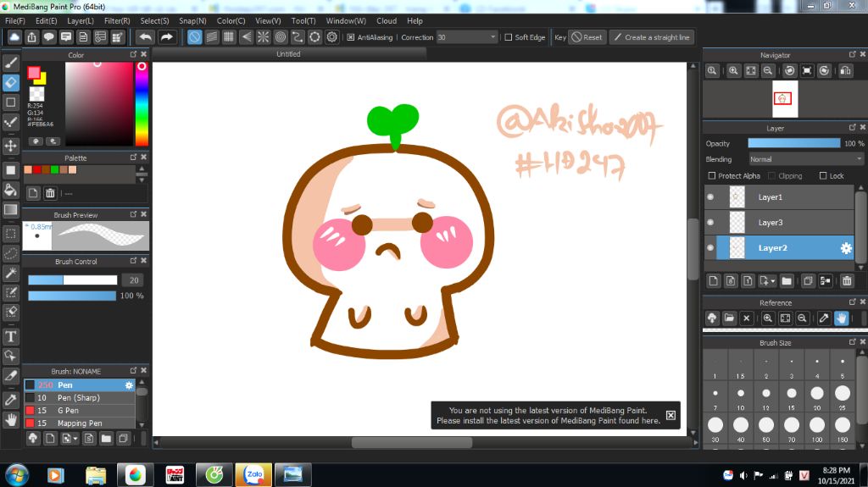Open Cloud menu
Viewport: 868px width, 487px height.
point(387,20)
